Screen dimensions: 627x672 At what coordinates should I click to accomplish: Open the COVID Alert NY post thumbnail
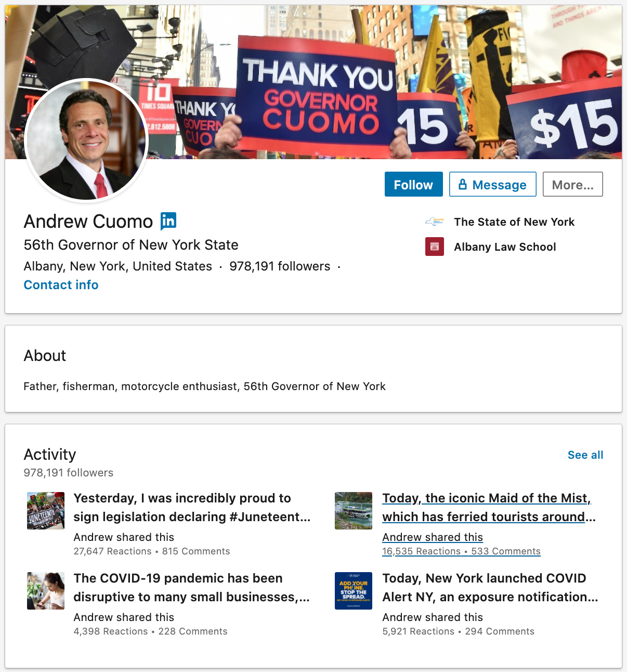click(354, 591)
